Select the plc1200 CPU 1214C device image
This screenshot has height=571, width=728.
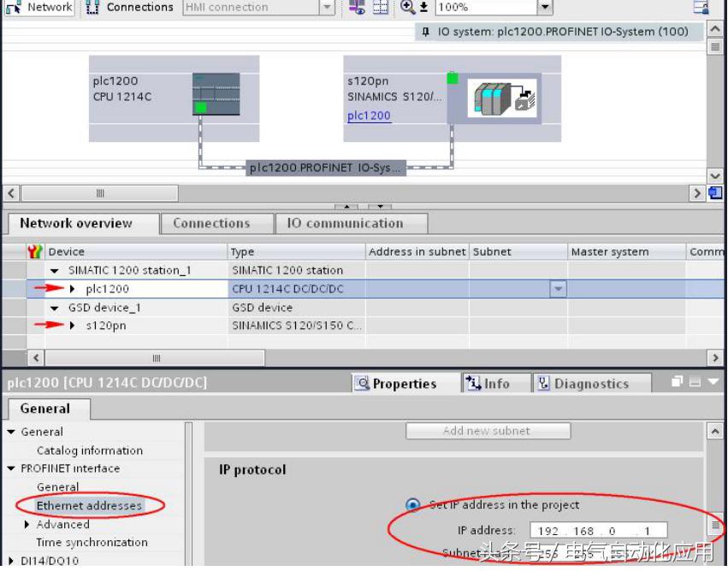tap(216, 94)
